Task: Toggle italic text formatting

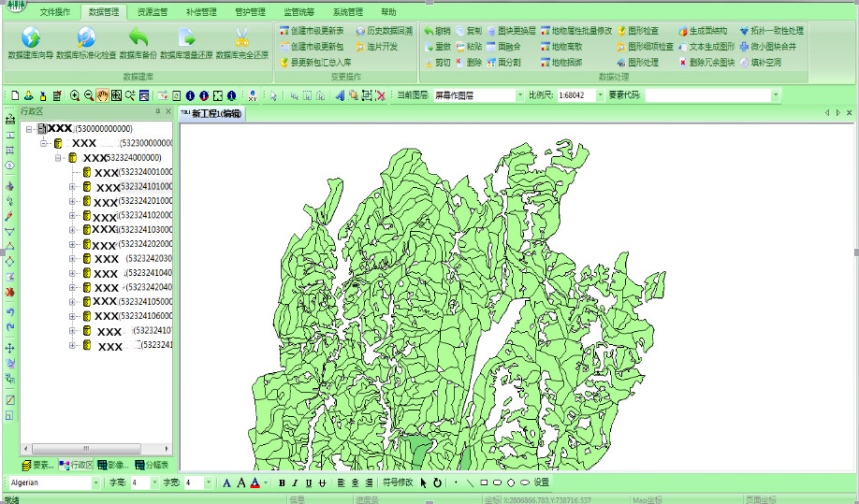Action: (x=296, y=483)
